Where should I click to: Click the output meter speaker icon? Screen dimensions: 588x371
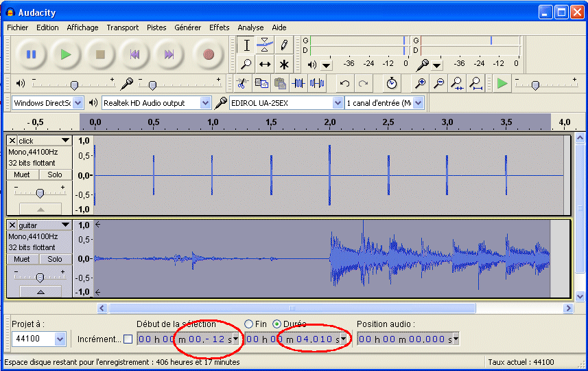click(312, 65)
